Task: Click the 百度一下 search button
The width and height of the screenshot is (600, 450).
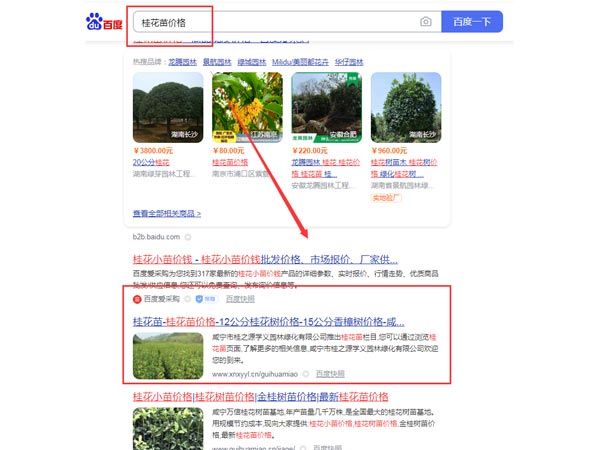Action: pos(471,21)
